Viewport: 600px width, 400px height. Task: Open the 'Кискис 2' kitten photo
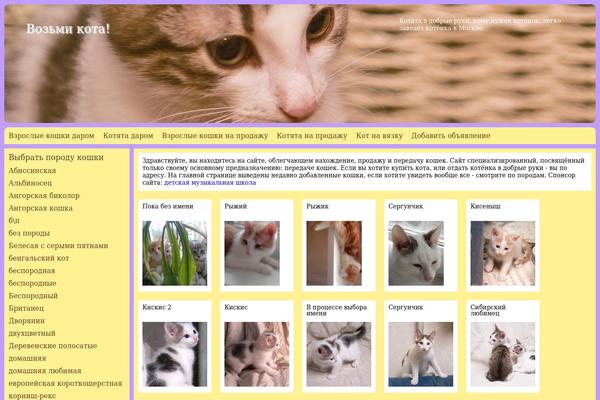(x=174, y=354)
